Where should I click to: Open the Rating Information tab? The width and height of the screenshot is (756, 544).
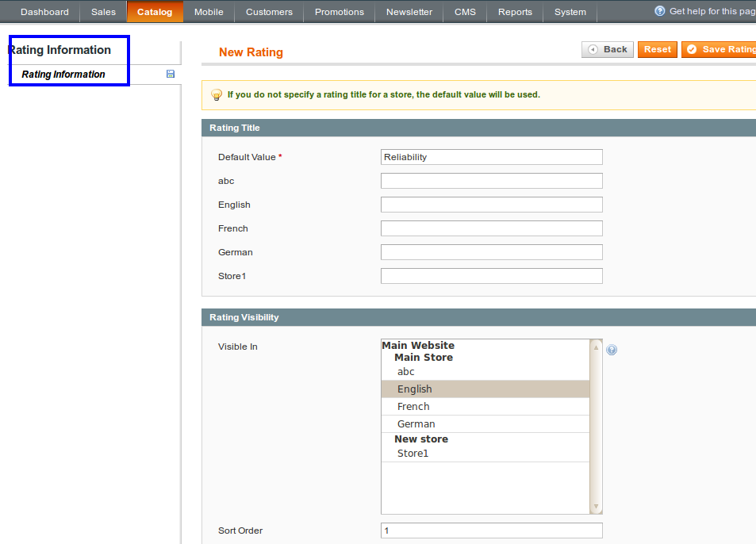tap(63, 75)
